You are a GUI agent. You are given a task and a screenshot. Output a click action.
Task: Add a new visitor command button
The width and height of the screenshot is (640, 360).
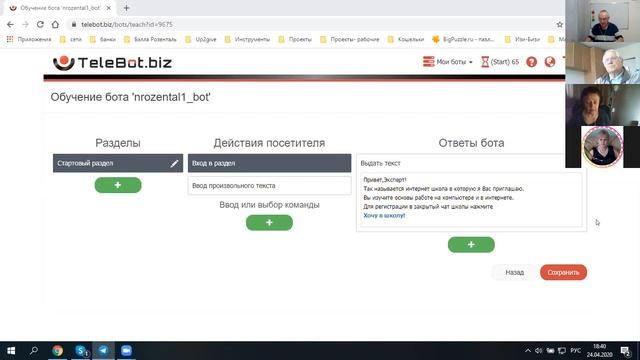click(x=269, y=222)
